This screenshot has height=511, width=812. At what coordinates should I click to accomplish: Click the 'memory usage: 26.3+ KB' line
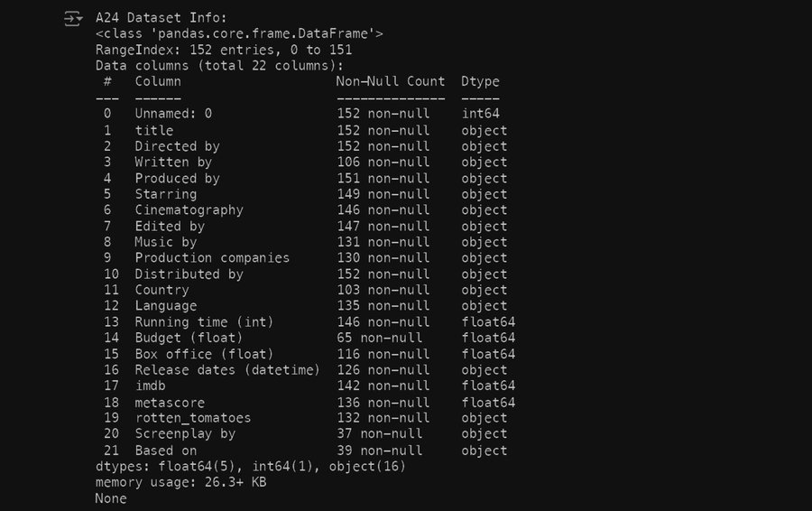pos(180,483)
